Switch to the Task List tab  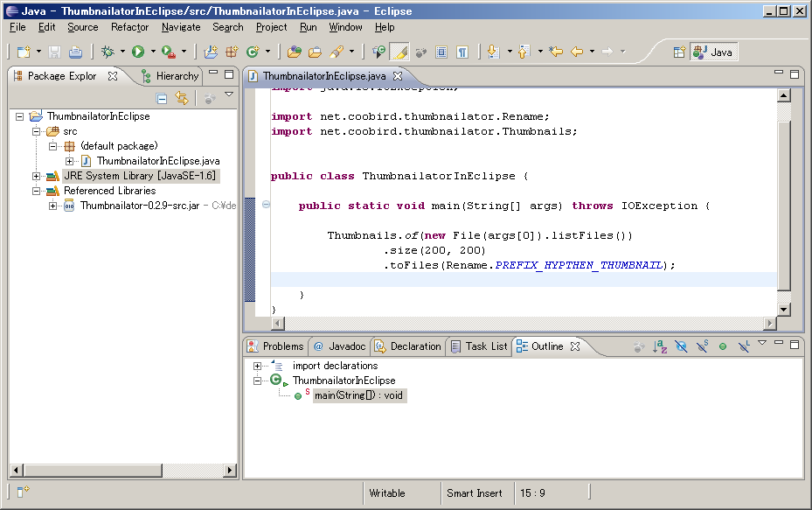tap(479, 346)
